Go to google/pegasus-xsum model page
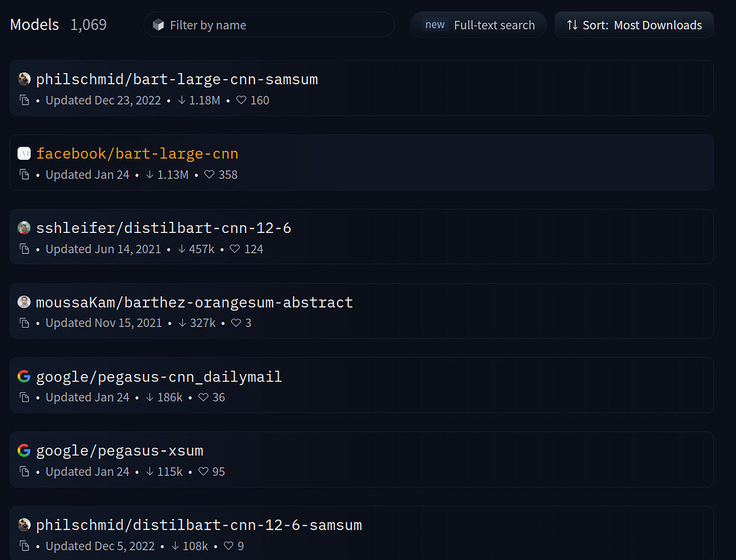The height and width of the screenshot is (560, 736). click(120, 450)
